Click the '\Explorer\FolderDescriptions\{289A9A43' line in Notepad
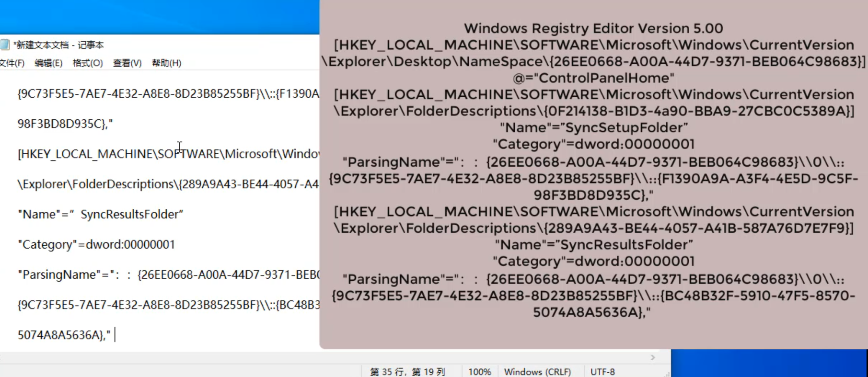This screenshot has width=868, height=377. pyautogui.click(x=168, y=184)
